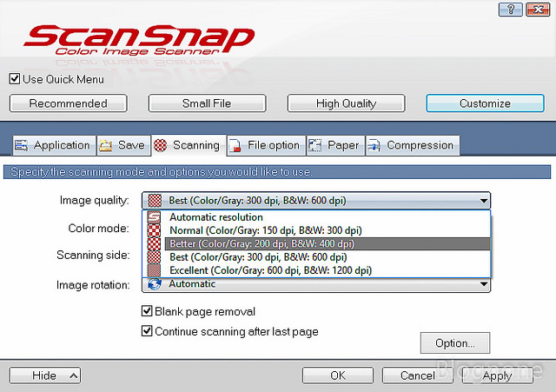The image size is (556, 392).
Task: Select Best 300 dpi list option
Action: pos(316,256)
